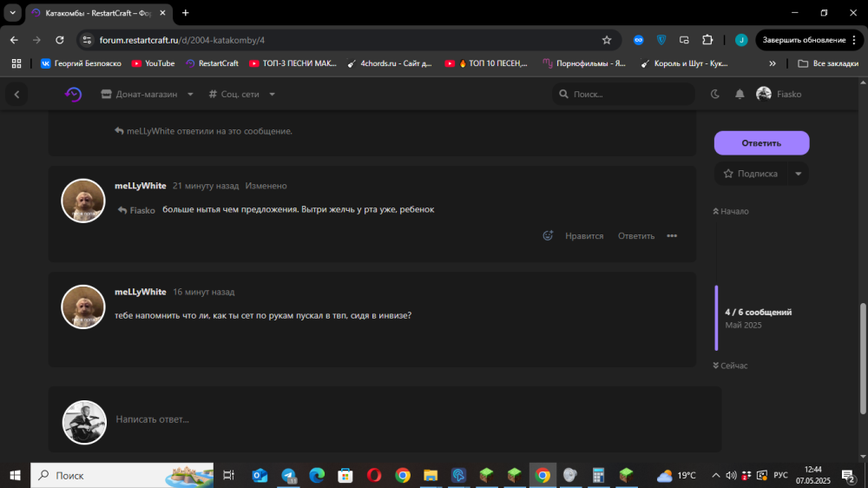Image resolution: width=868 pixels, height=488 pixels.
Task: Open Telegram from the taskbar
Action: click(288, 475)
